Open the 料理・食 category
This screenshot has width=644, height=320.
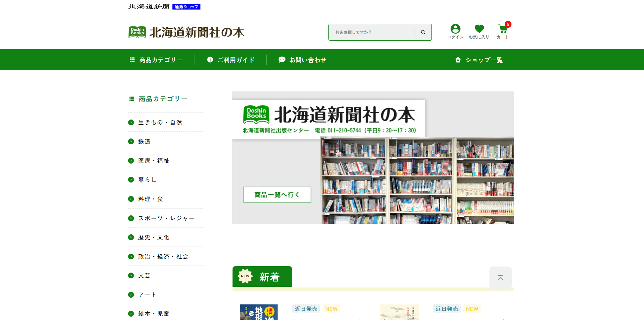pos(150,199)
